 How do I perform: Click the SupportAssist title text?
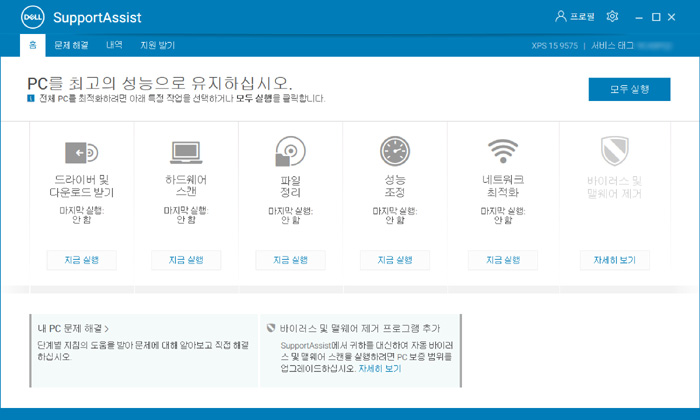point(97,17)
